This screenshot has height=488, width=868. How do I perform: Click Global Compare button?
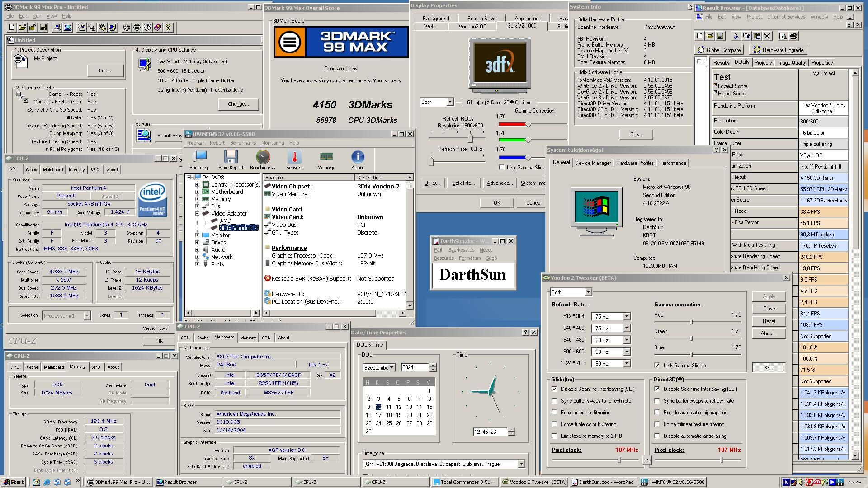[x=720, y=50]
